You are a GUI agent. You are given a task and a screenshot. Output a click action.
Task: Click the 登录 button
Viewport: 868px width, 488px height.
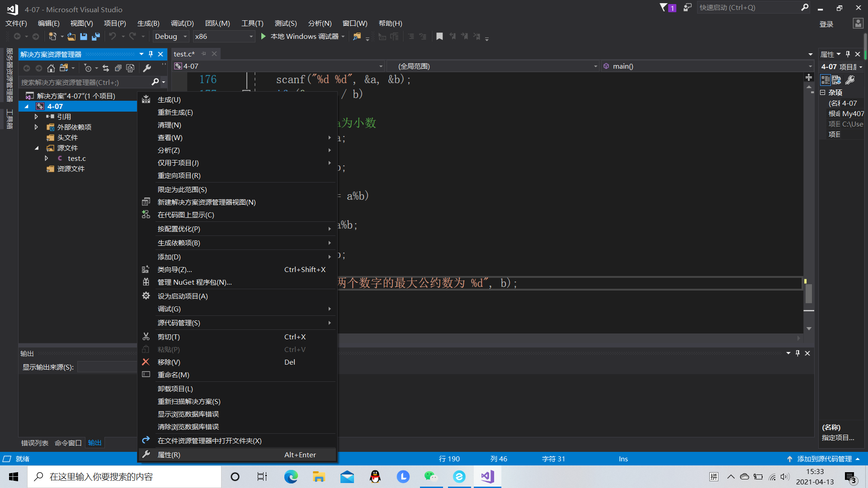[x=826, y=23]
